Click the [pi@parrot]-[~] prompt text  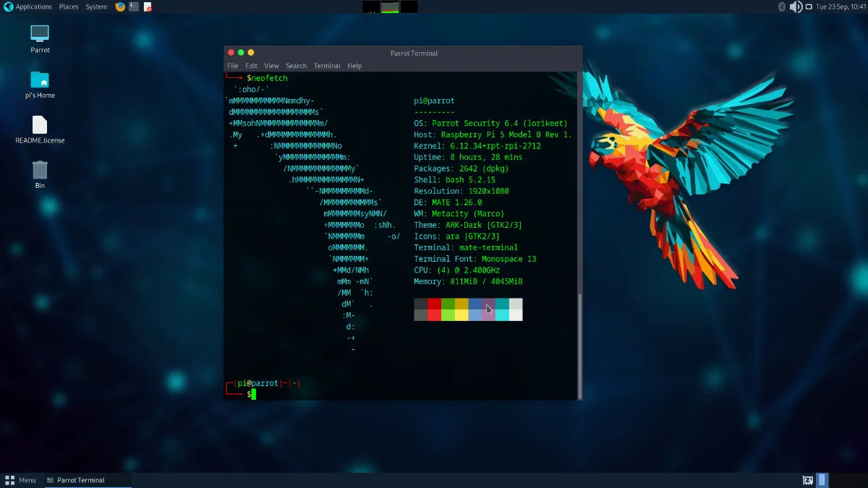point(267,383)
